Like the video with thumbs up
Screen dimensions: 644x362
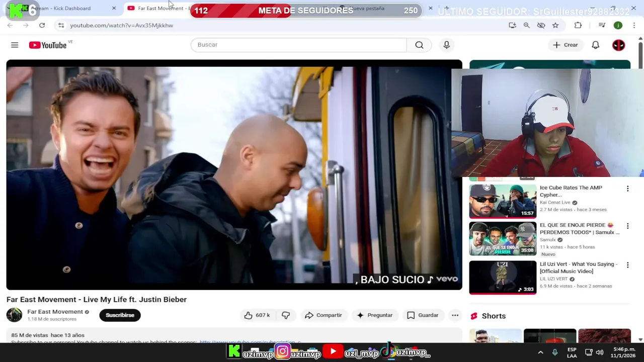(257, 315)
